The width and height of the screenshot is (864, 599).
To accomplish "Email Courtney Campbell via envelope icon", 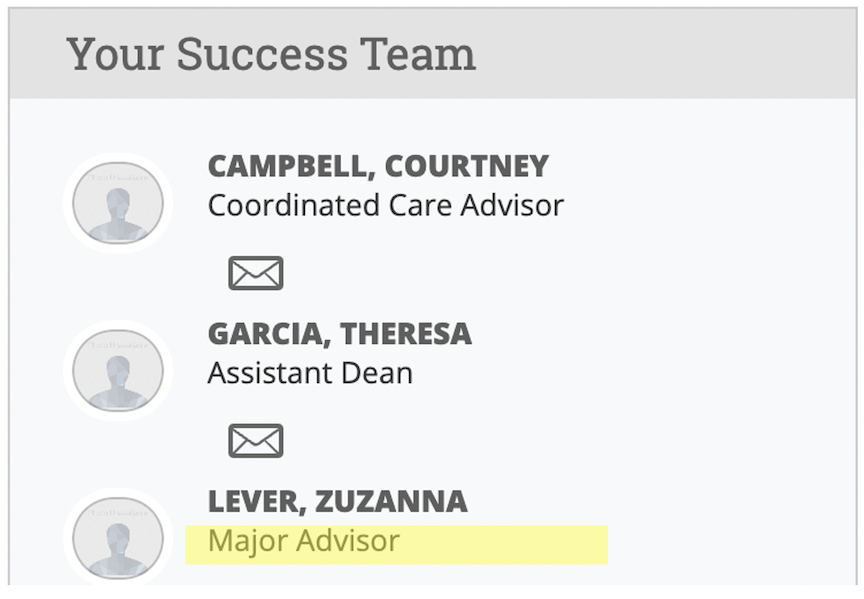I will click(256, 273).
